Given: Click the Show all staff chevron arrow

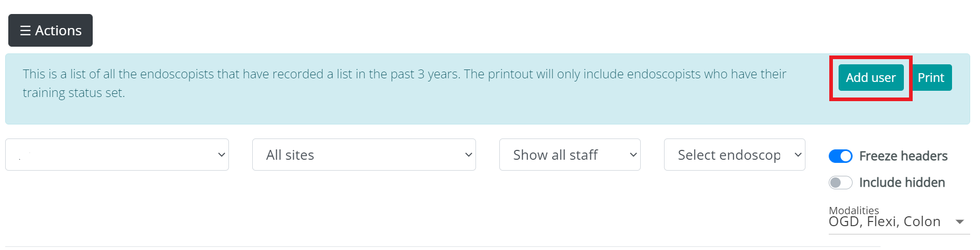Looking at the screenshot, I should pos(633,155).
